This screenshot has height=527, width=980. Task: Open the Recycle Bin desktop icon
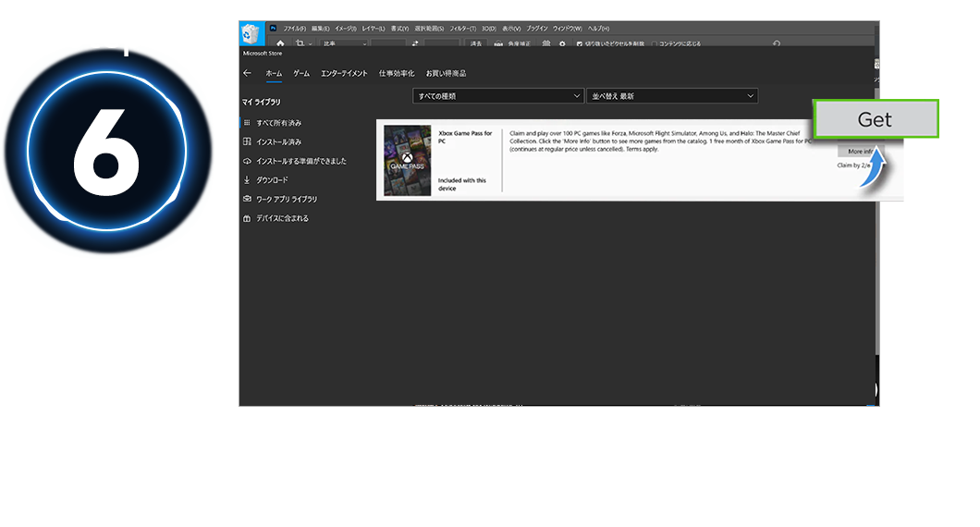tap(251, 33)
